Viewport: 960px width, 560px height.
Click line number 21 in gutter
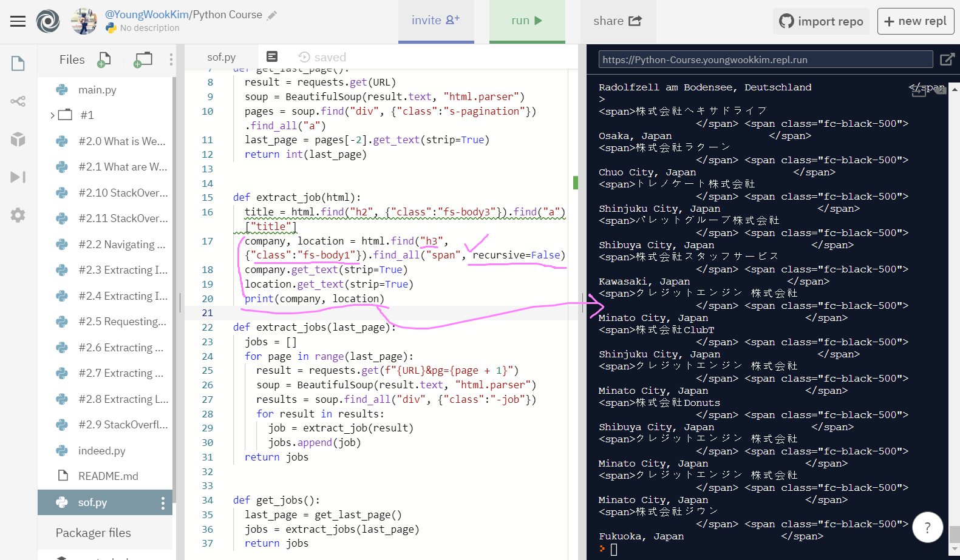[x=208, y=313]
